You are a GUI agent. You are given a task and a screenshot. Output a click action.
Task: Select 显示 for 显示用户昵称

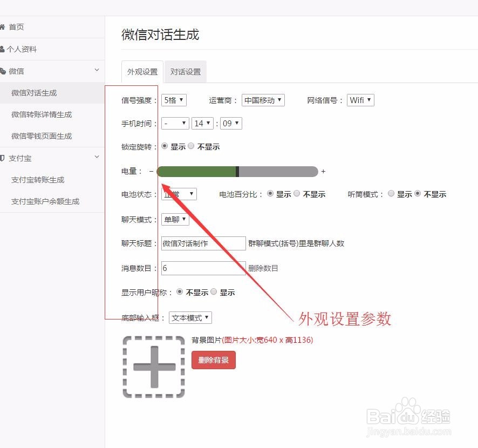point(214,292)
